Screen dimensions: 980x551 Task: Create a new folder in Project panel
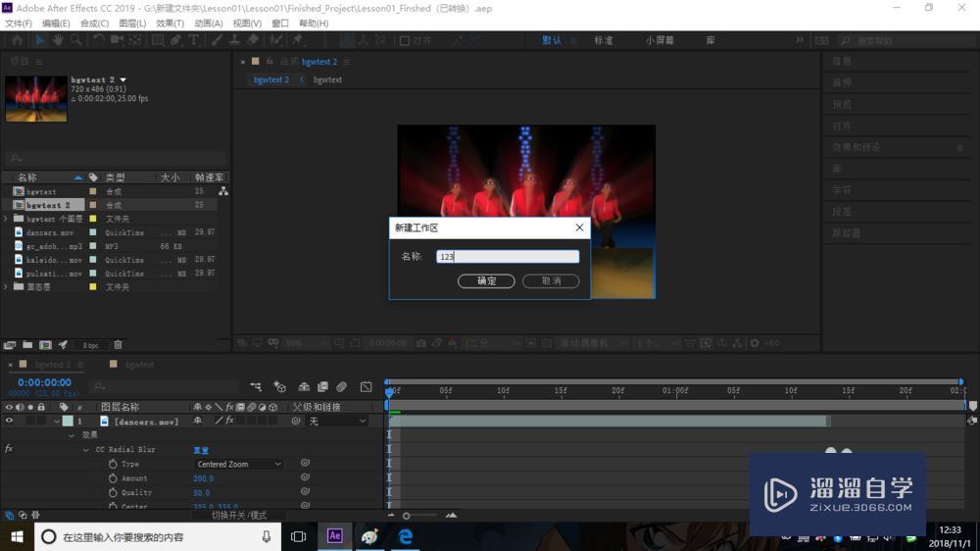pos(27,344)
